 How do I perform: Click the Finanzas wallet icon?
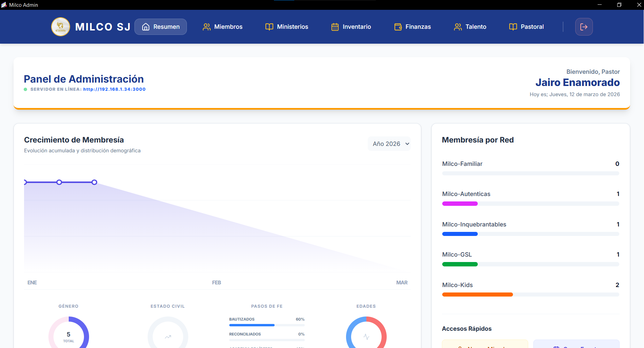click(x=398, y=27)
